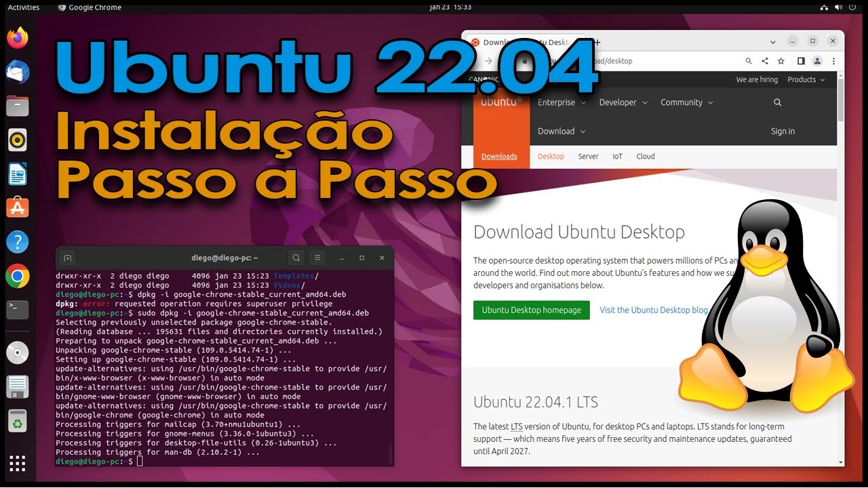This screenshot has height=488, width=868.
Task: Click the We are hiring link
Action: (757, 79)
